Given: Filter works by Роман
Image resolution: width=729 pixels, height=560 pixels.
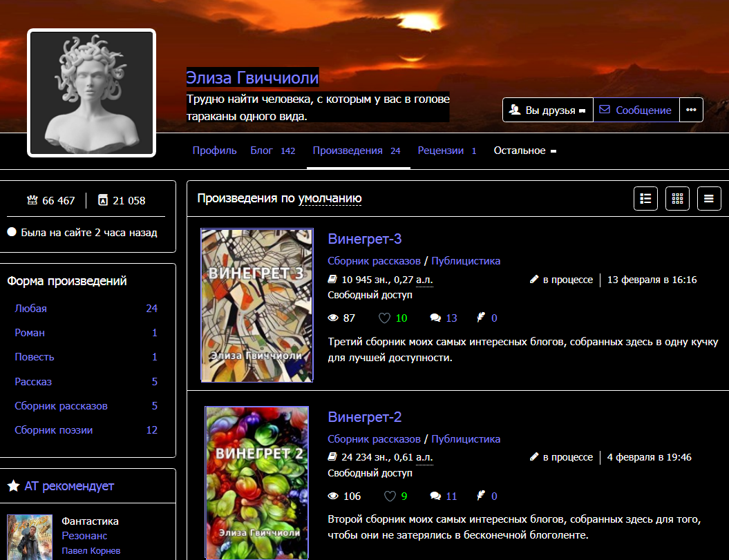Looking at the screenshot, I should click(86, 333).
